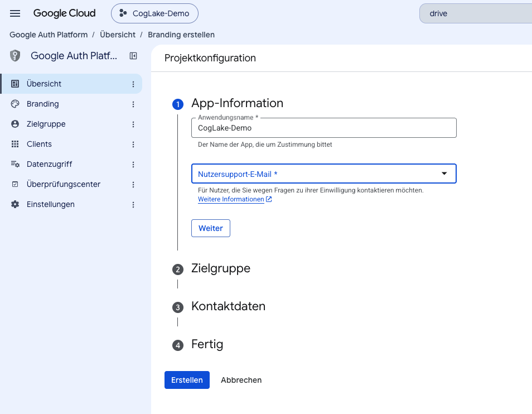Click the App-Information step heading
Screen dimensions: 532x414
(237, 103)
